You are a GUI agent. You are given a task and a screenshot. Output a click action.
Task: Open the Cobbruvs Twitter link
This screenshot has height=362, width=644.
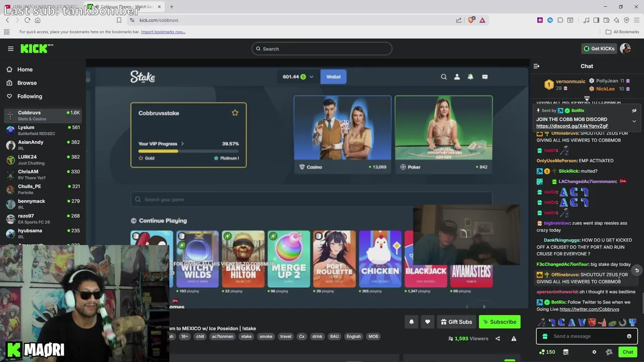coord(589,309)
